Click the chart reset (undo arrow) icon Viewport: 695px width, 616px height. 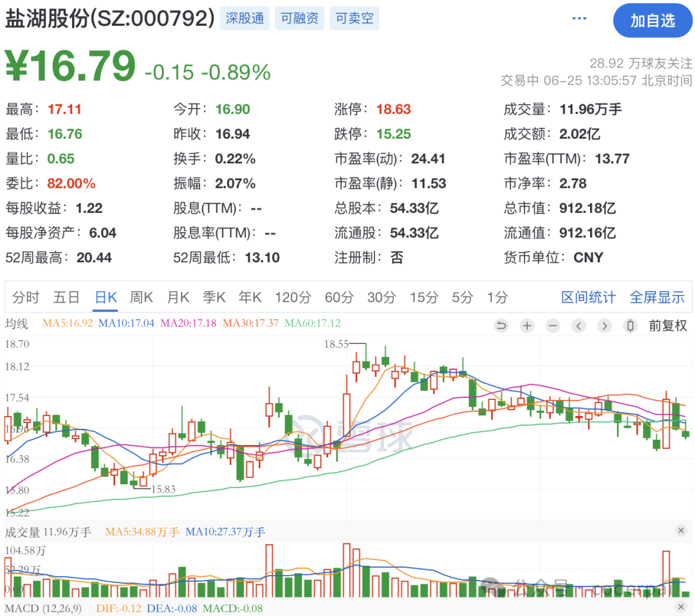(501, 326)
